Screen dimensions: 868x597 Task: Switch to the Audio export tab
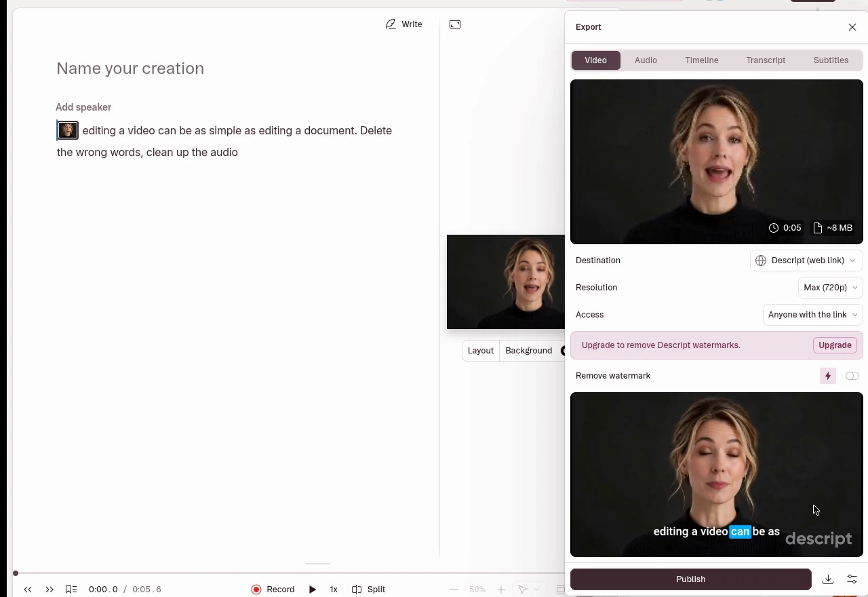click(x=646, y=60)
